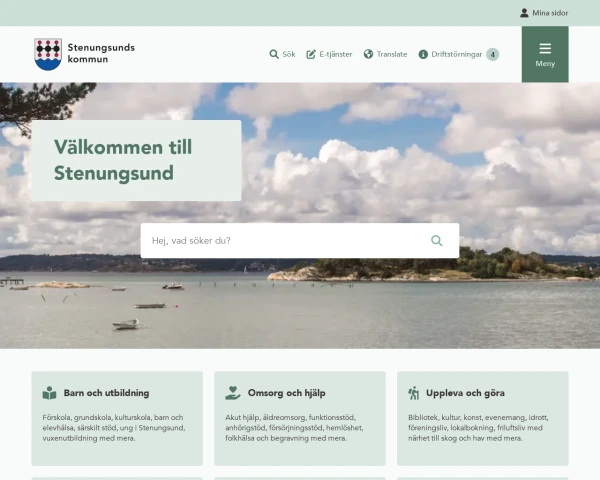Click the 'Bibliotek, kultur, konst' description text
The height and width of the screenshot is (480, 600).
click(x=478, y=428)
